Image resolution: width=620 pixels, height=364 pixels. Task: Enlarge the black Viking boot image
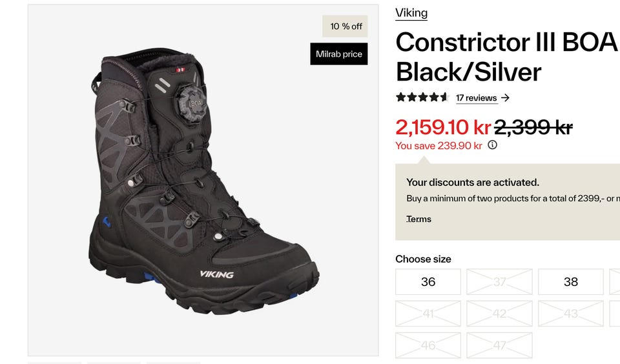coord(203,187)
